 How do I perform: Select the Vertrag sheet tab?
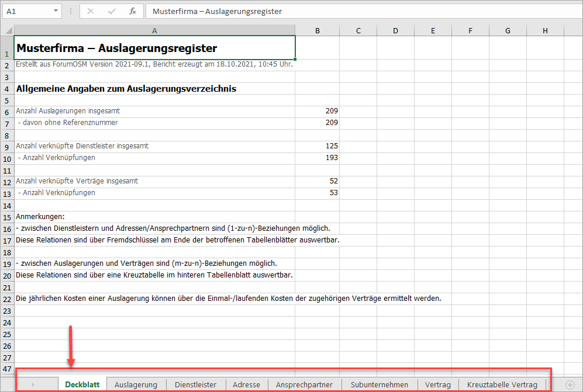tap(437, 384)
